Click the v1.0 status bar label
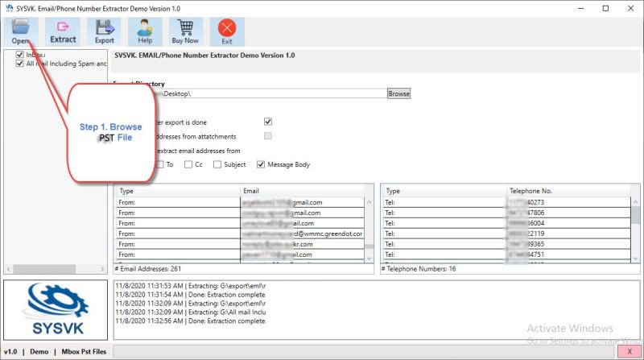The height and width of the screenshot is (360, 644). click(10, 351)
